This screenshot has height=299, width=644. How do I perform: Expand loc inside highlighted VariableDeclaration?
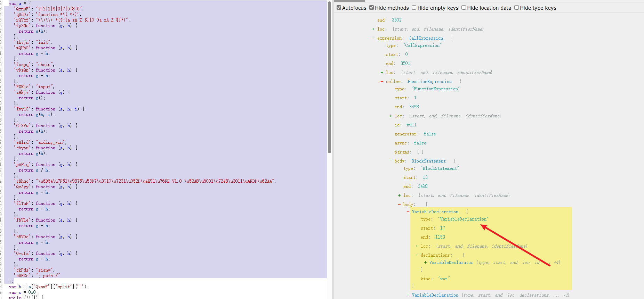click(x=417, y=246)
